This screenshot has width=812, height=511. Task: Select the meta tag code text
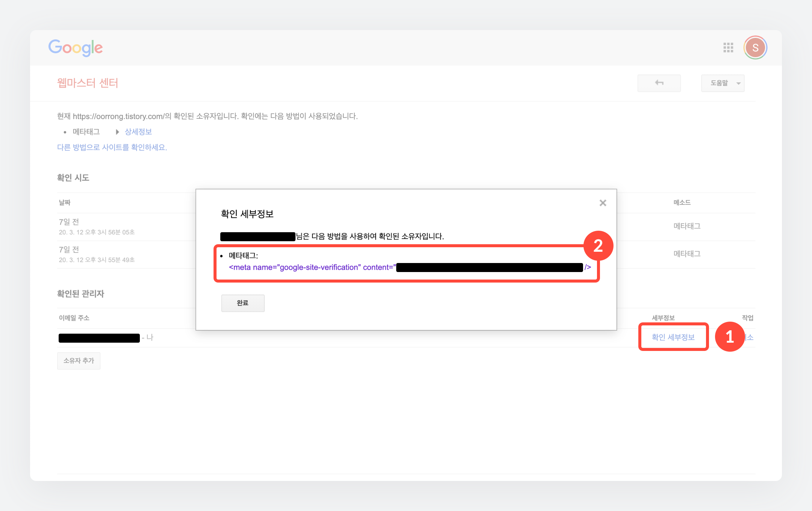pos(312,267)
